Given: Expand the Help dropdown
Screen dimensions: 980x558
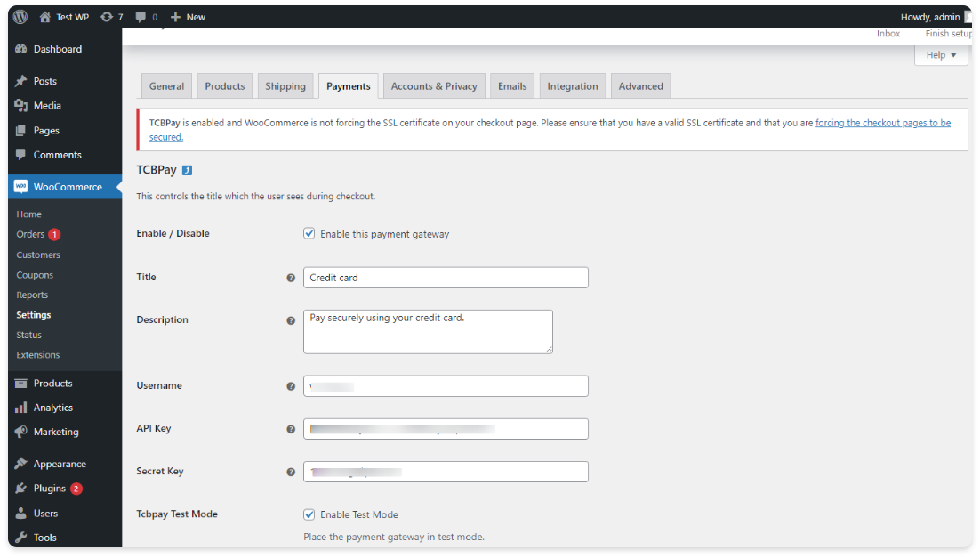Looking at the screenshot, I should (x=941, y=55).
